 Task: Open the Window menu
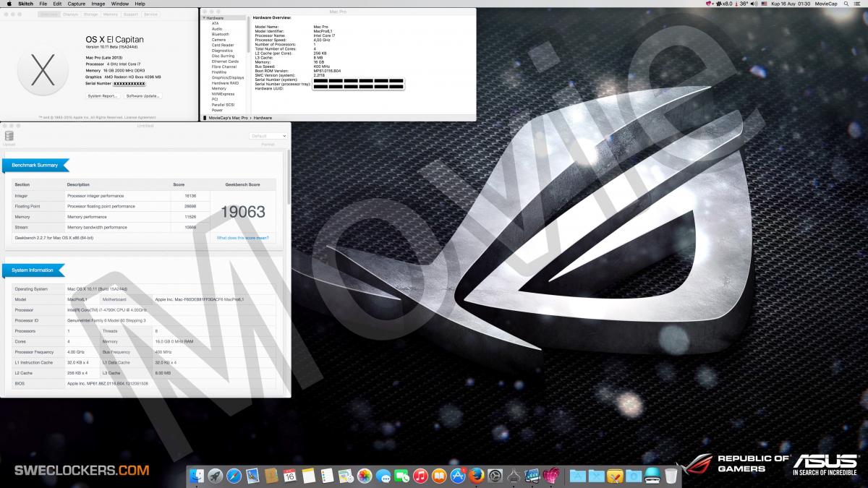point(120,4)
